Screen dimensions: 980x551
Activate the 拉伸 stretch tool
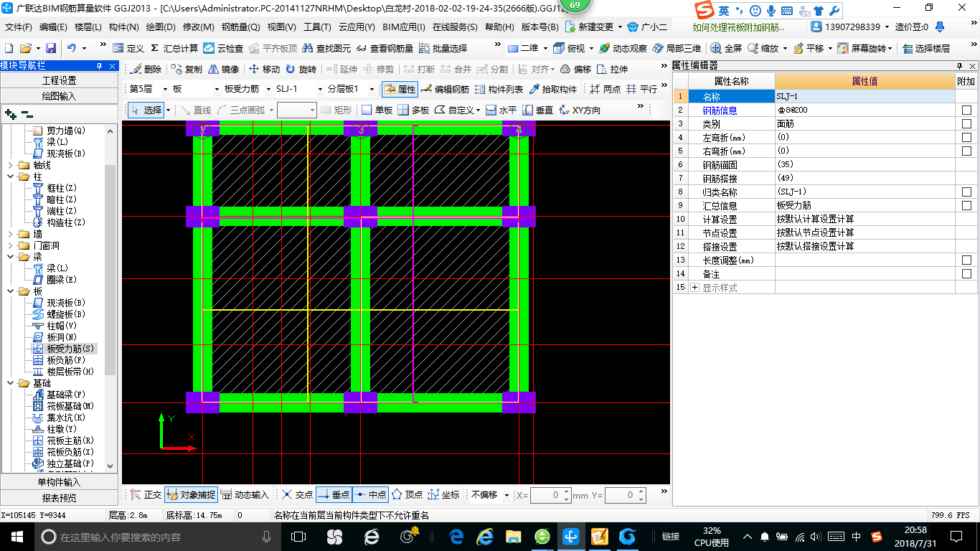pos(612,70)
